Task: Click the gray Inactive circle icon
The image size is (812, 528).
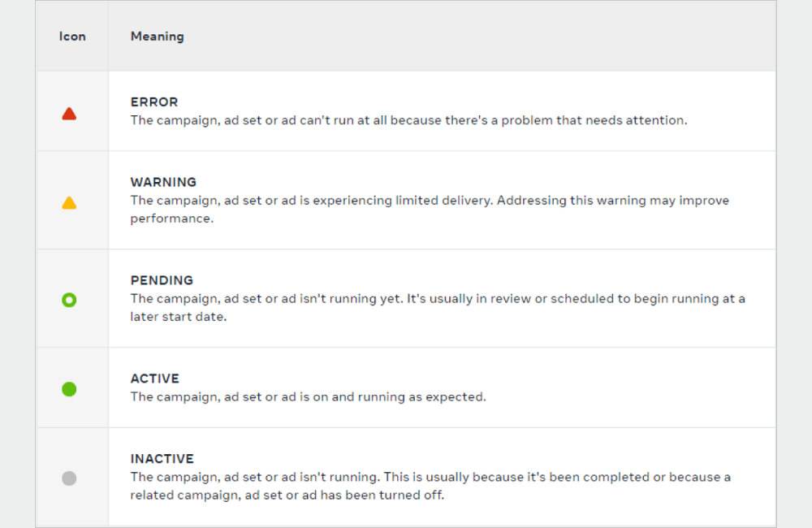Action: 69,478
